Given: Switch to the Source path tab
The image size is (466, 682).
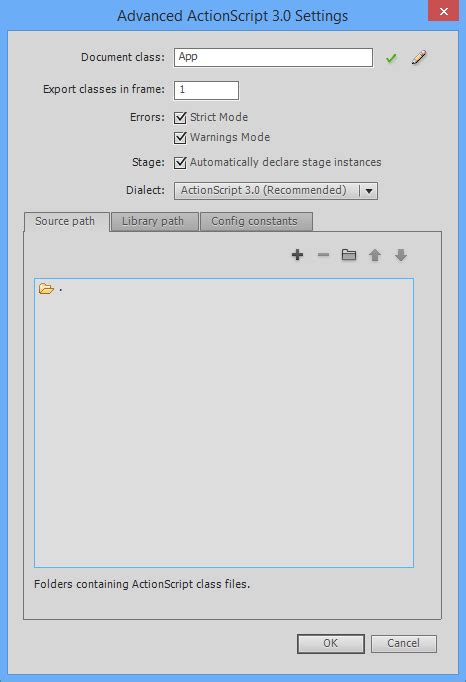Looking at the screenshot, I should [x=66, y=222].
